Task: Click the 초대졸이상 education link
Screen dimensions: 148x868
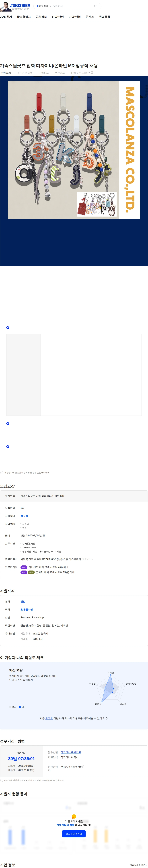Action: tap(26, 610)
